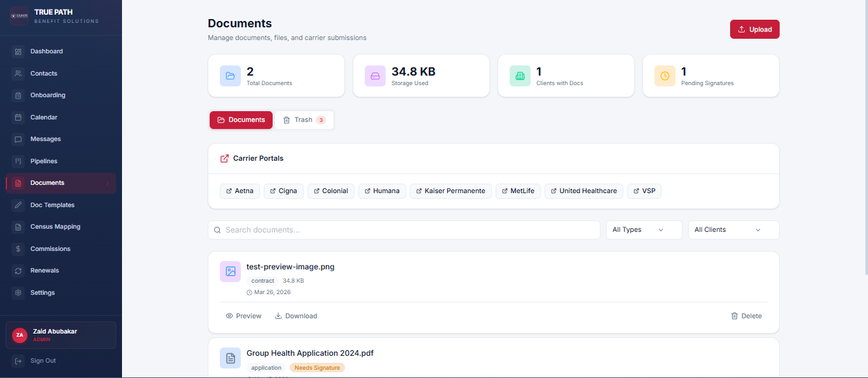Expand the Documents sidebar item chevron
Image resolution: width=868 pixels, height=378 pixels.
[107, 183]
